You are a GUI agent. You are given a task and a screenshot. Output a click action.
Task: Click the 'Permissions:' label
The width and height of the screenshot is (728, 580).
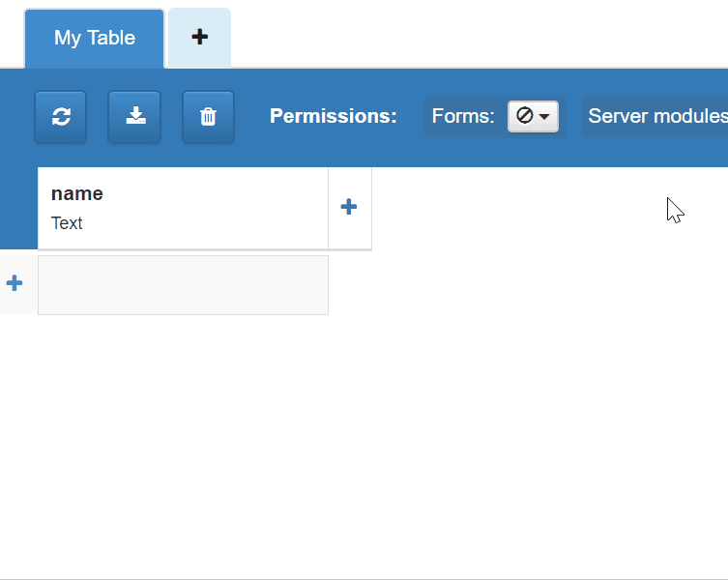click(x=333, y=117)
